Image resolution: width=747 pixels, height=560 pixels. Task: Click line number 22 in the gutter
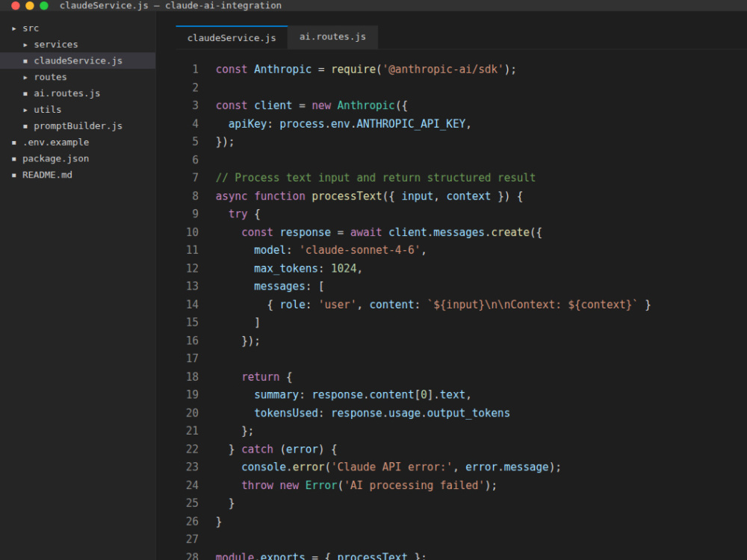point(192,449)
